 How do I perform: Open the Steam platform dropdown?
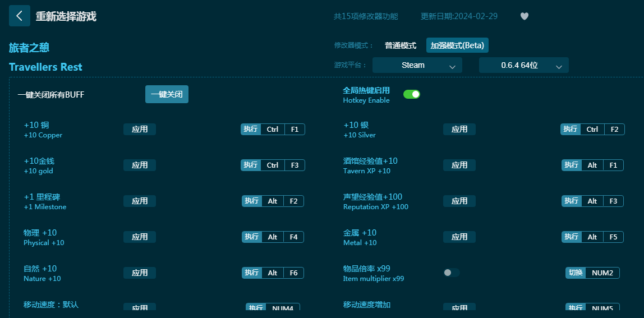coord(417,65)
